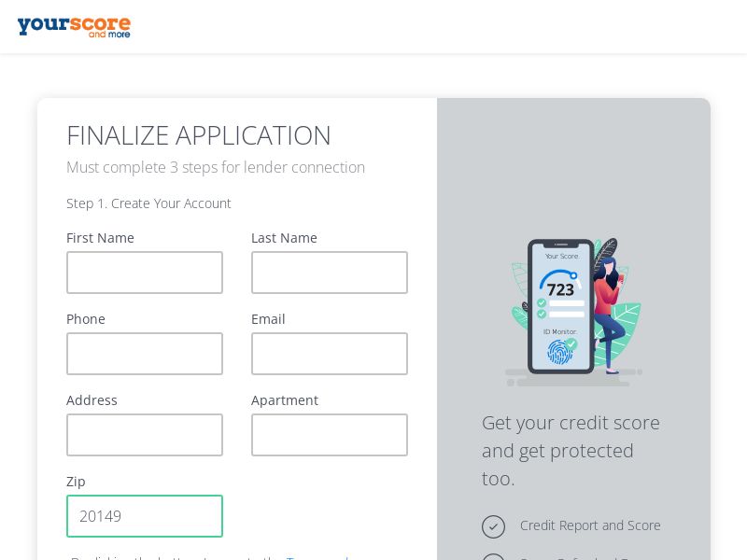This screenshot has width=747, height=560.
Task: Select the Last Name input field
Action: click(x=330, y=273)
